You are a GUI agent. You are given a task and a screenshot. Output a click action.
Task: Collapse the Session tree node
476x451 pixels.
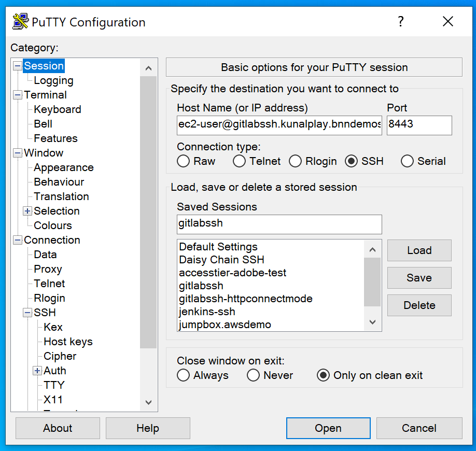[18, 66]
